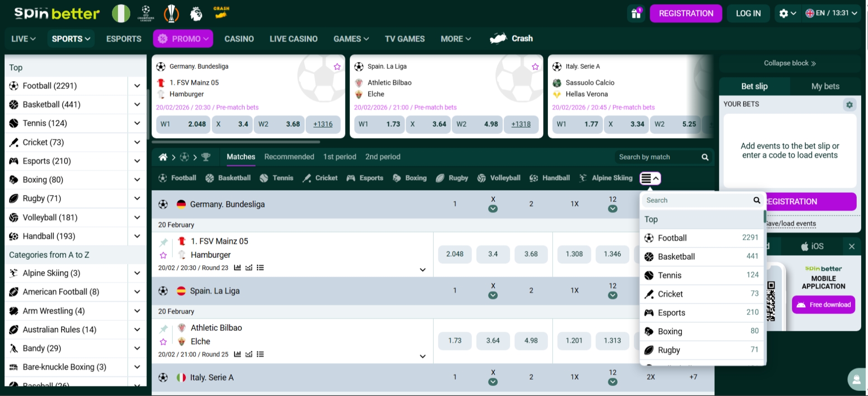Select odds 2.048 for Mainz W1 in match row
868x396 pixels.
point(455,254)
